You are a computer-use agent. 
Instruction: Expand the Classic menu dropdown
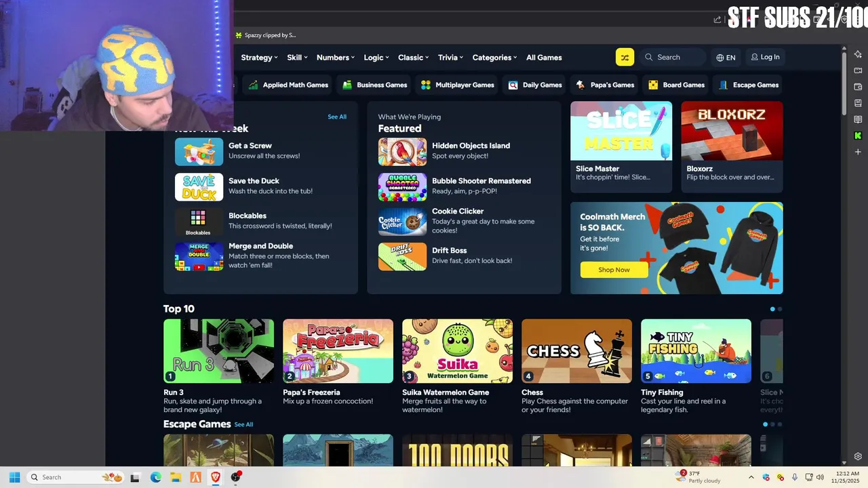(x=414, y=58)
